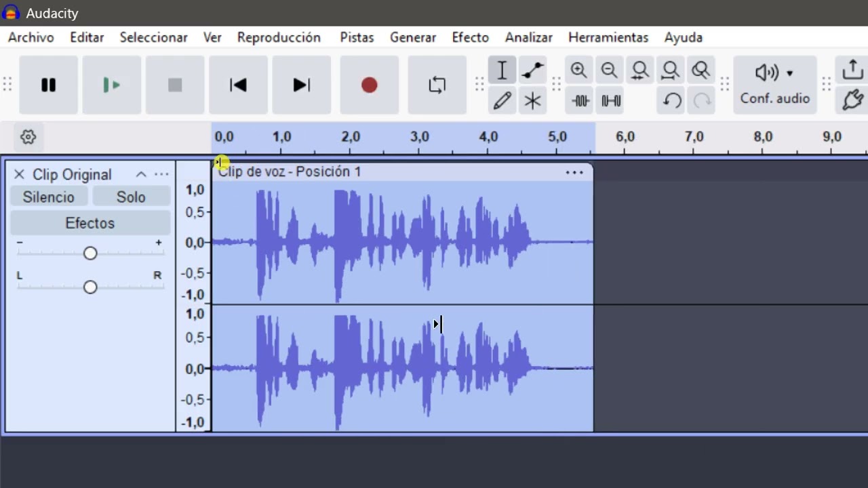868x488 pixels.
Task: Open the Conf. audio setup button
Action: coord(774,85)
